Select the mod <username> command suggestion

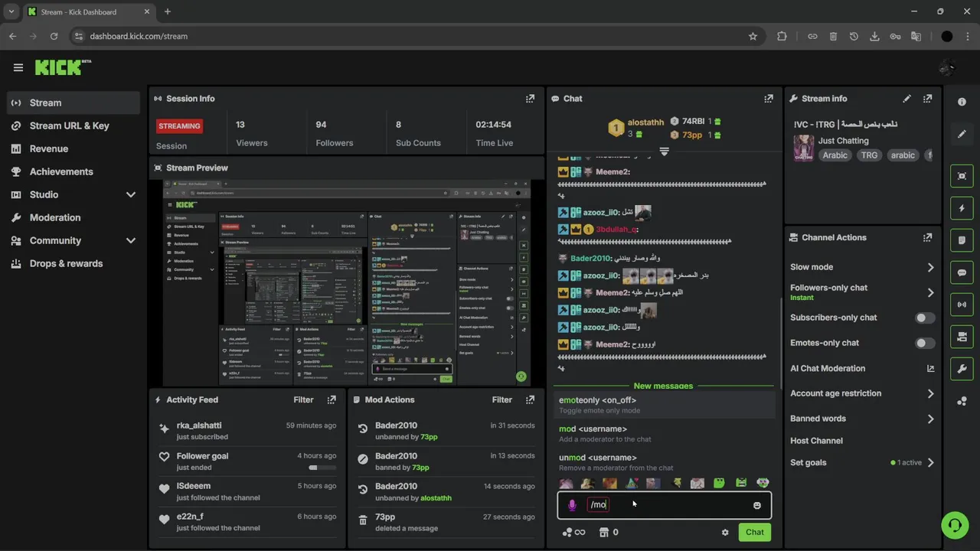665,434
